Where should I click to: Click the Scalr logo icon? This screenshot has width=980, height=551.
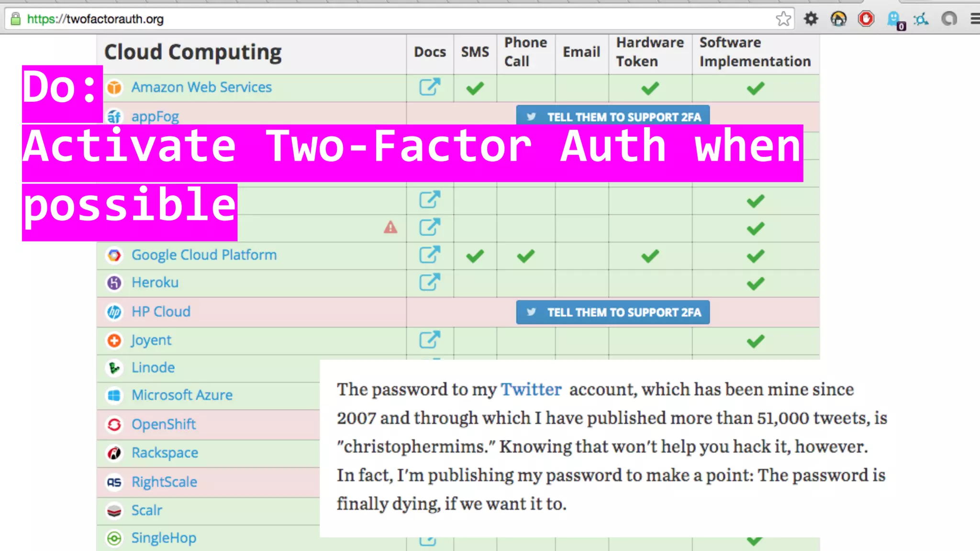[x=114, y=511]
